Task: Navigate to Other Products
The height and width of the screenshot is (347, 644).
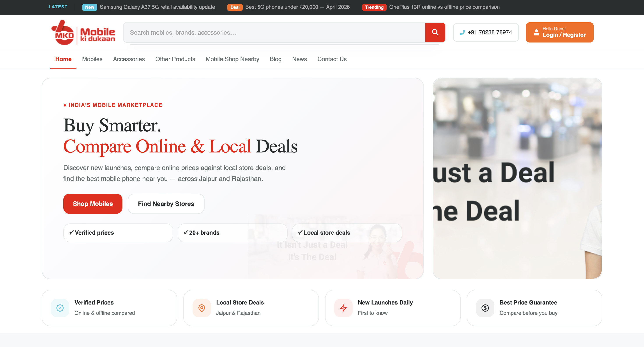Action: click(175, 59)
